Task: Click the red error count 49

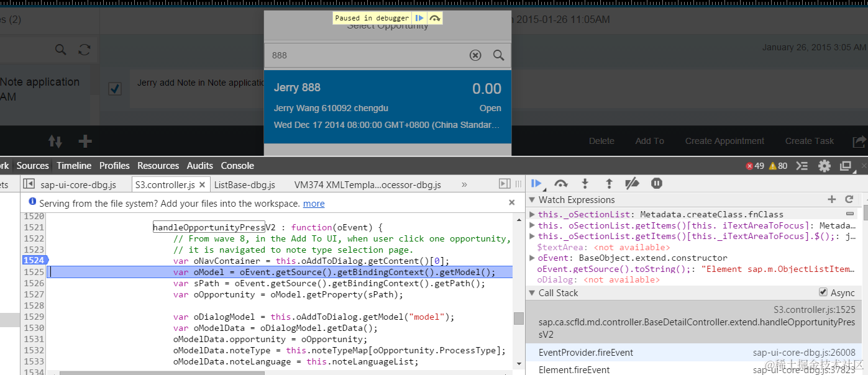Action: [755, 166]
